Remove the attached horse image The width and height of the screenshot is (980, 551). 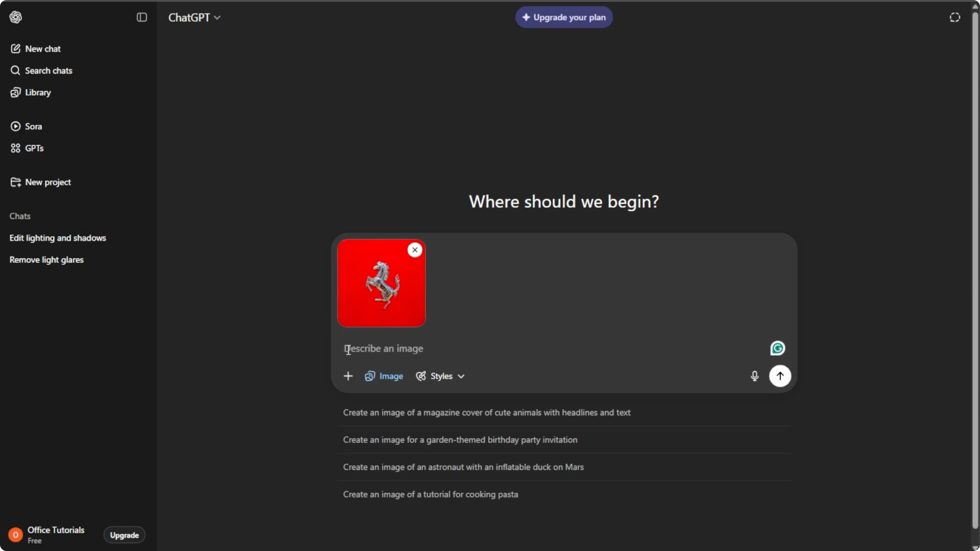coord(415,250)
